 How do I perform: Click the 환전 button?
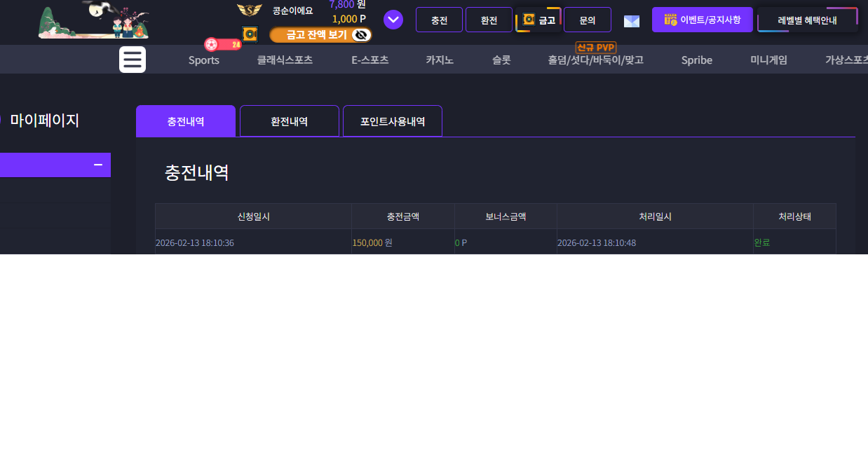pos(489,20)
